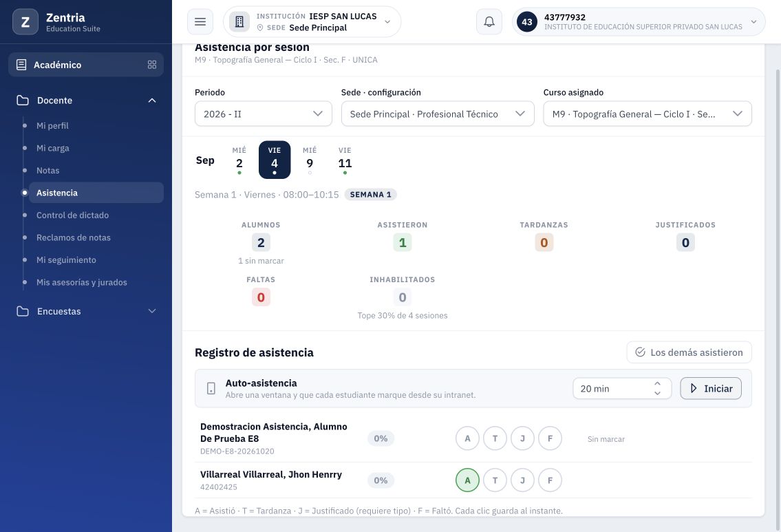
Task: Click Los demás asistieron button
Action: (x=689, y=352)
